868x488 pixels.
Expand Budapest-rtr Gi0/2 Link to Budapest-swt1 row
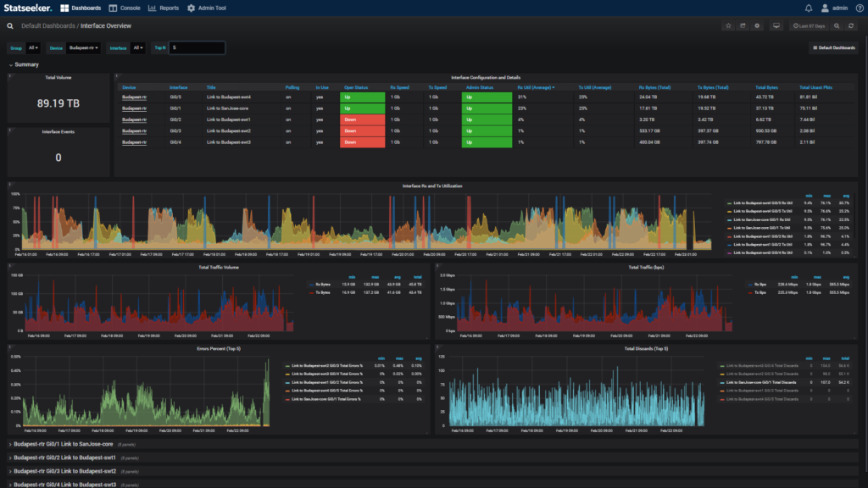click(64, 457)
